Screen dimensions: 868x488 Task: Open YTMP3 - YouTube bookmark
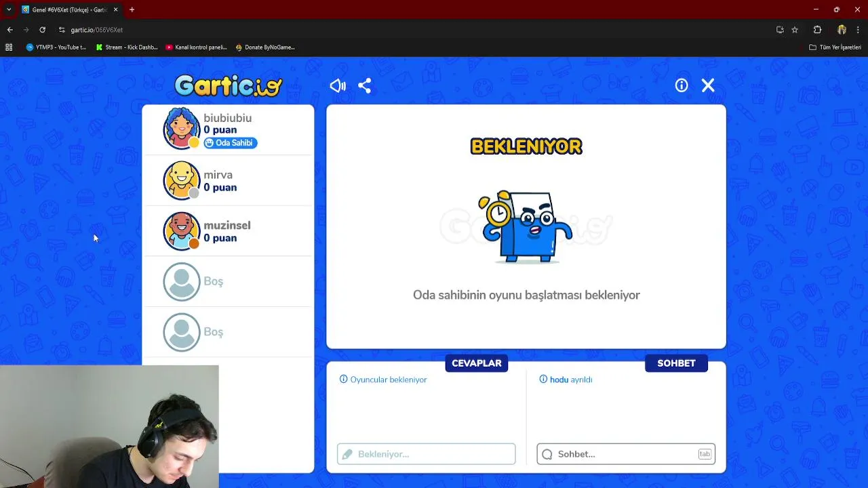coord(56,47)
